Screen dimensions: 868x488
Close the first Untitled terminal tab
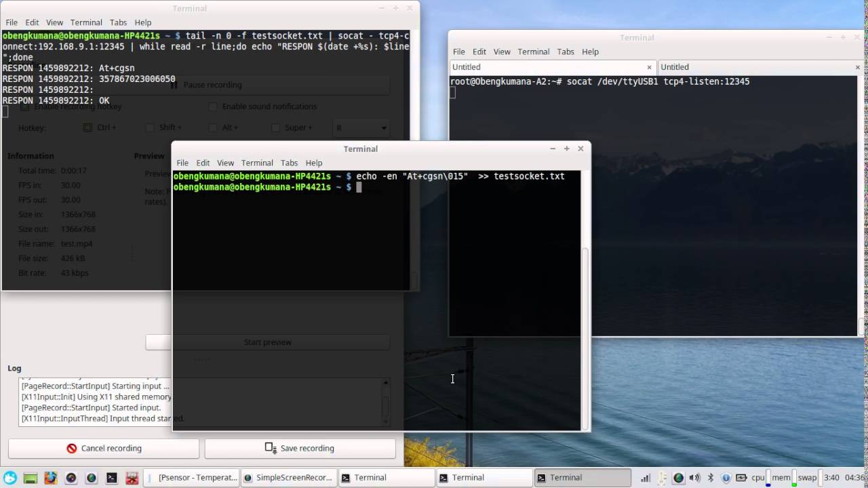click(649, 67)
